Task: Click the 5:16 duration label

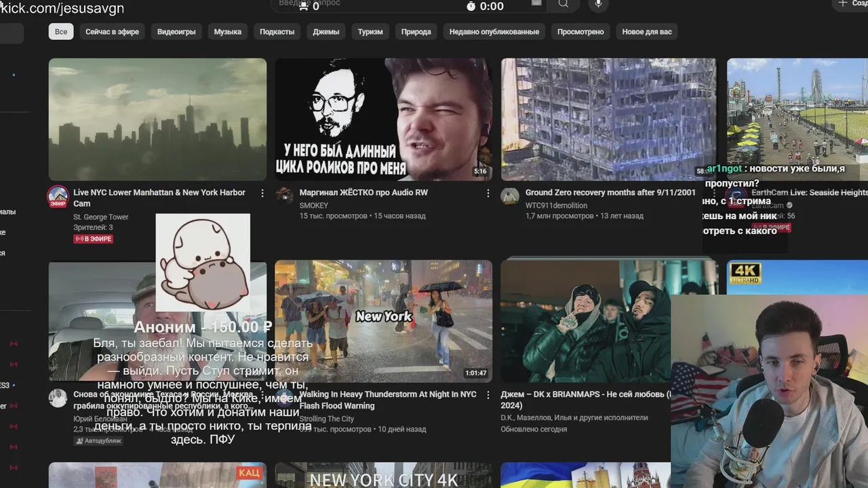Action: [x=480, y=171]
